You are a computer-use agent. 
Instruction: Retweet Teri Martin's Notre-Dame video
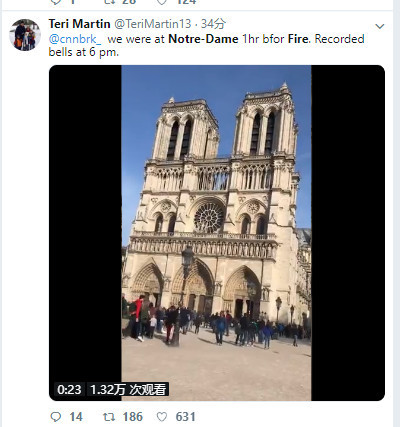[x=109, y=417]
